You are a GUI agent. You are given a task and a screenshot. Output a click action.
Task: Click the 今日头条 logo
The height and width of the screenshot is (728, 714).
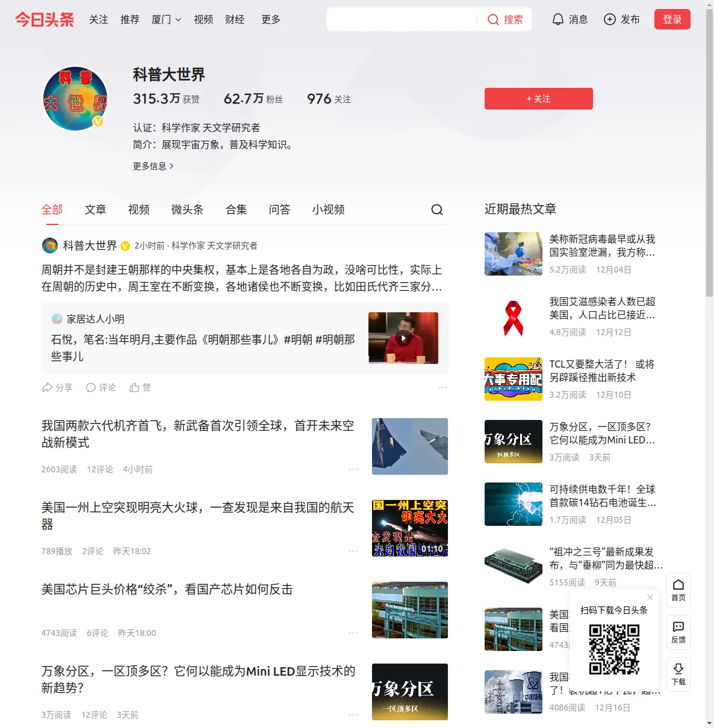click(45, 19)
